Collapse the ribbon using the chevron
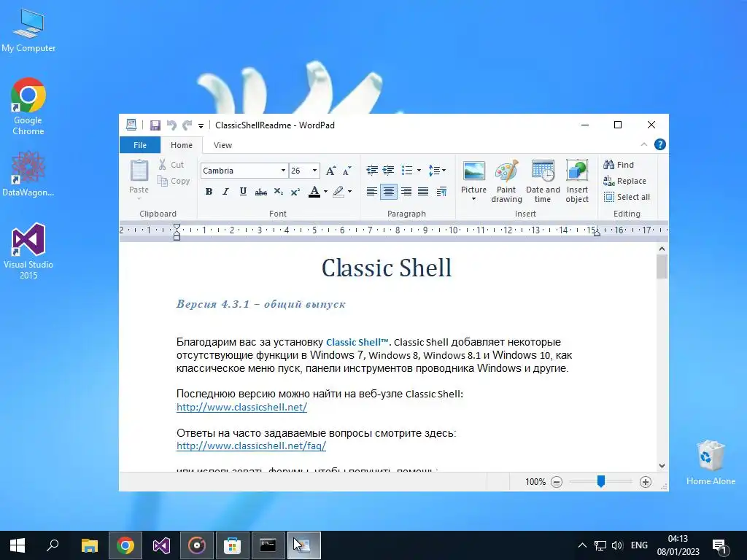The height and width of the screenshot is (560, 747). point(643,144)
